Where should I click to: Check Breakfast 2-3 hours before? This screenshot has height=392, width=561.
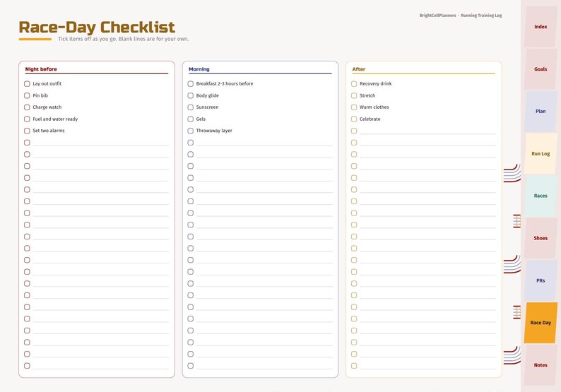190,83
